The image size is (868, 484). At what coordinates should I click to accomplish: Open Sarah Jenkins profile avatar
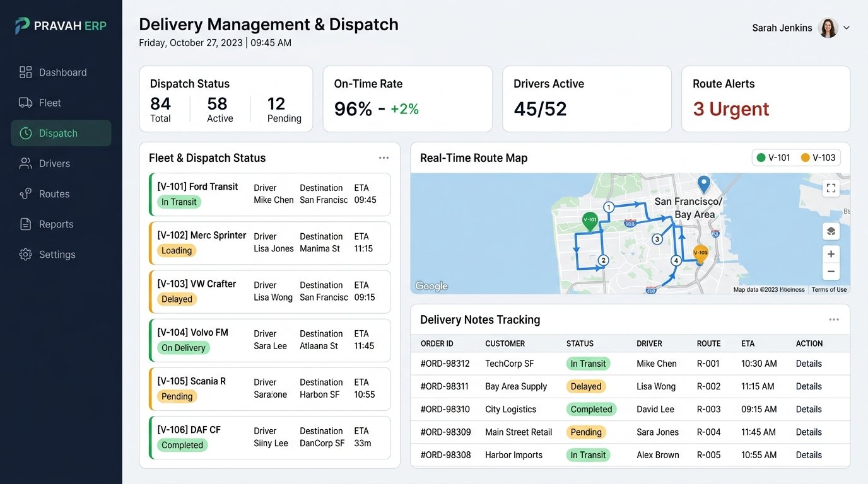(x=828, y=28)
